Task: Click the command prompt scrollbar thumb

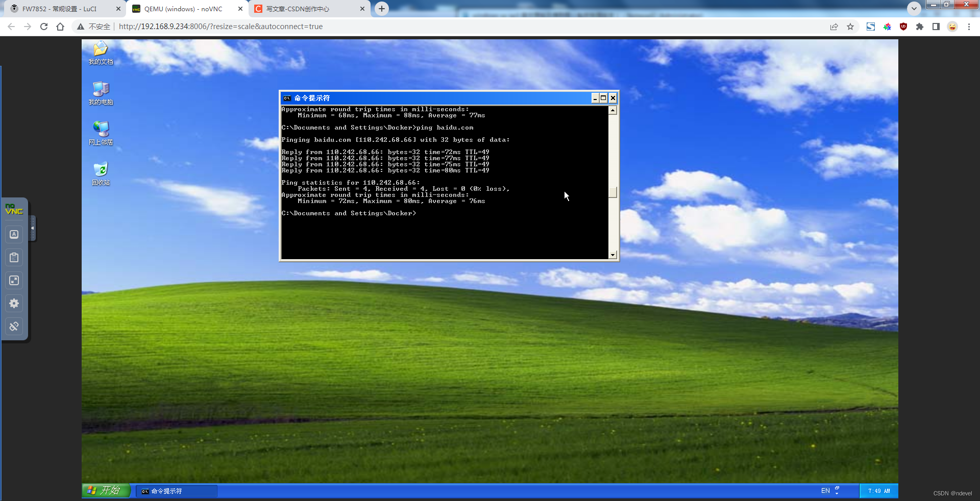Action: [613, 192]
